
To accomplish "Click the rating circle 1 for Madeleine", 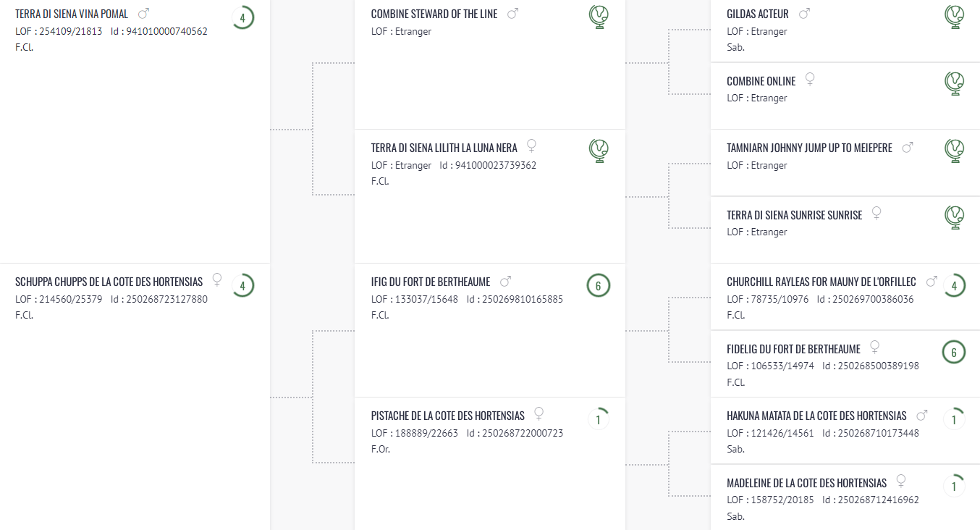I will click(954, 486).
